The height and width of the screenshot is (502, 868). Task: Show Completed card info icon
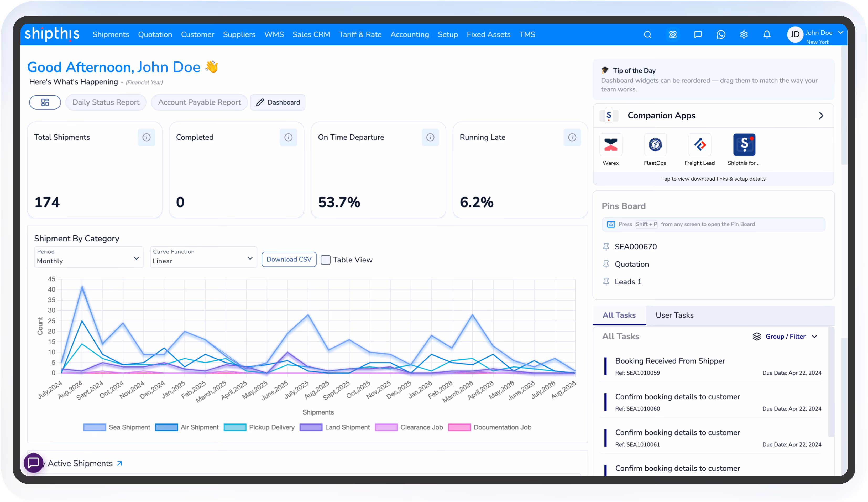(288, 137)
